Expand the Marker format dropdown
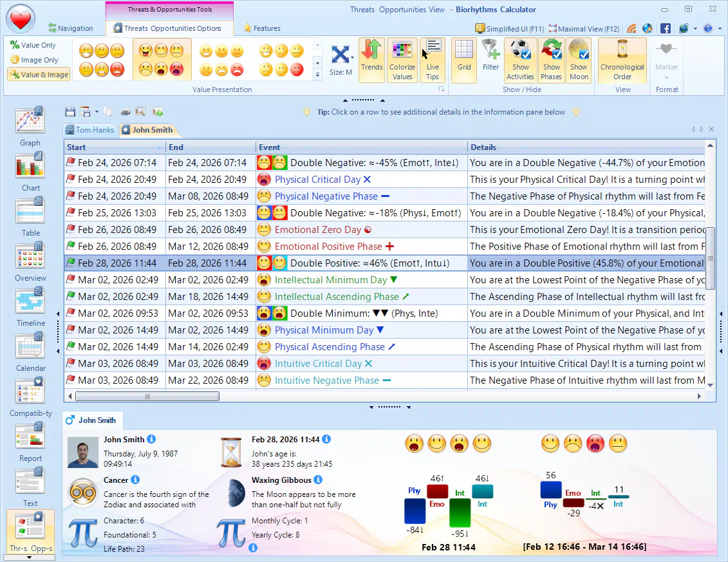The width and height of the screenshot is (728, 562). tap(666, 77)
